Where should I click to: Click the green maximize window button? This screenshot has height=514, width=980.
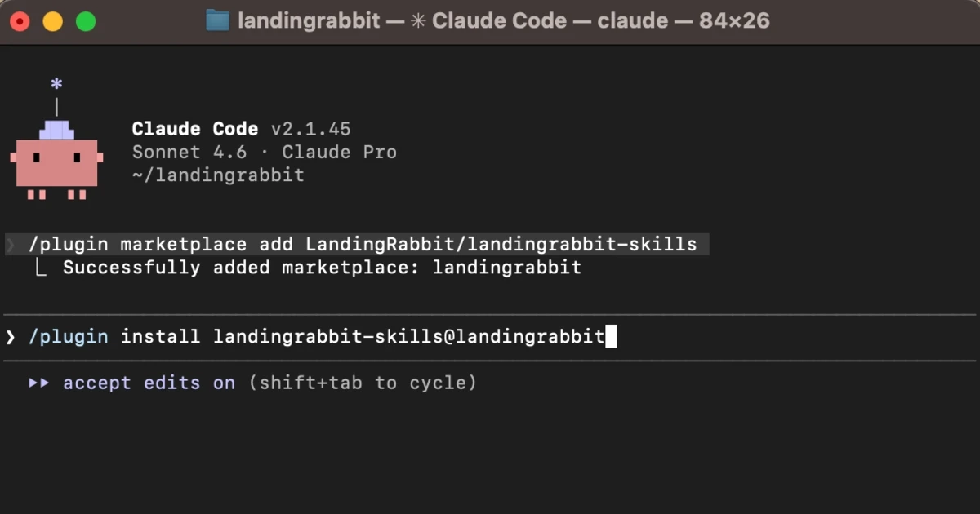click(x=86, y=22)
